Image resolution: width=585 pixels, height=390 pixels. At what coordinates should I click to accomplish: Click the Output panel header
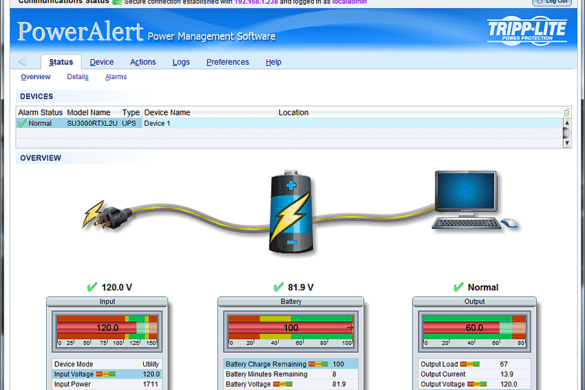(x=474, y=302)
